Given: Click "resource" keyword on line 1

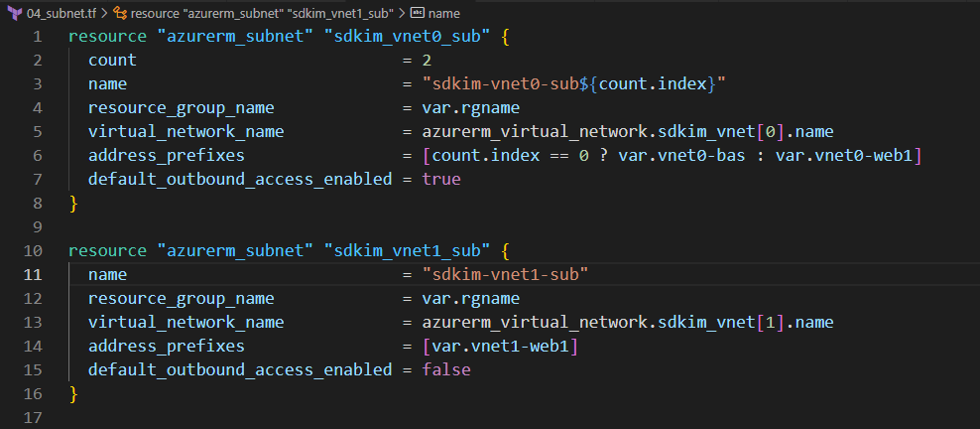Looking at the screenshot, I should [x=107, y=37].
